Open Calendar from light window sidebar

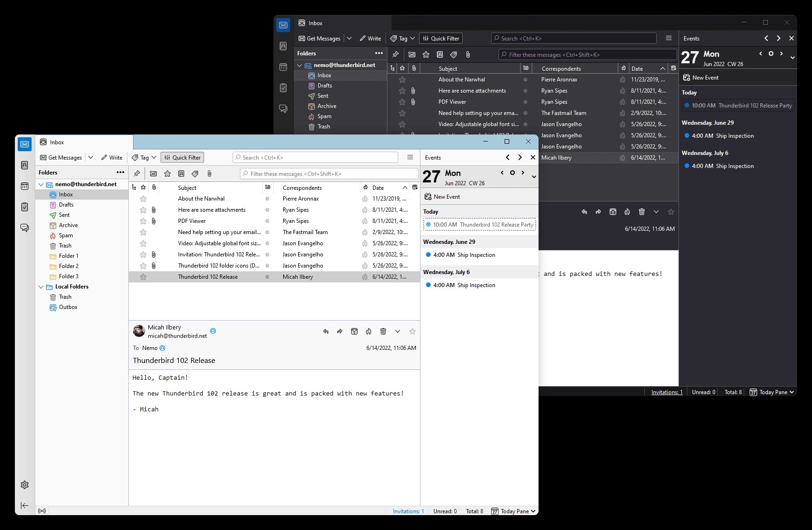coord(25,186)
